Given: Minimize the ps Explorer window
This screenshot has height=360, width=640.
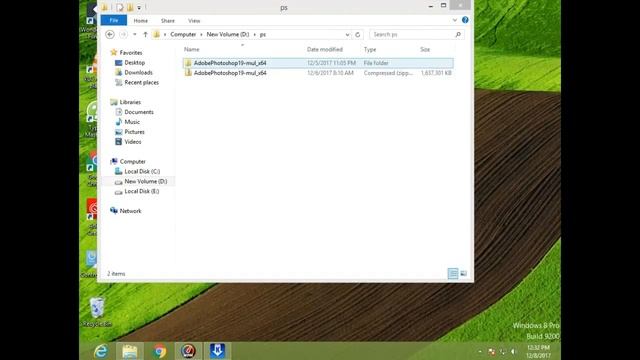Looking at the screenshot, I should [431, 6].
